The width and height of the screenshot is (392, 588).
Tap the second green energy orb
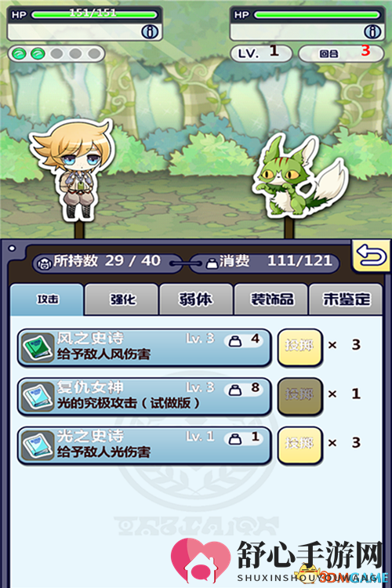tap(38, 54)
